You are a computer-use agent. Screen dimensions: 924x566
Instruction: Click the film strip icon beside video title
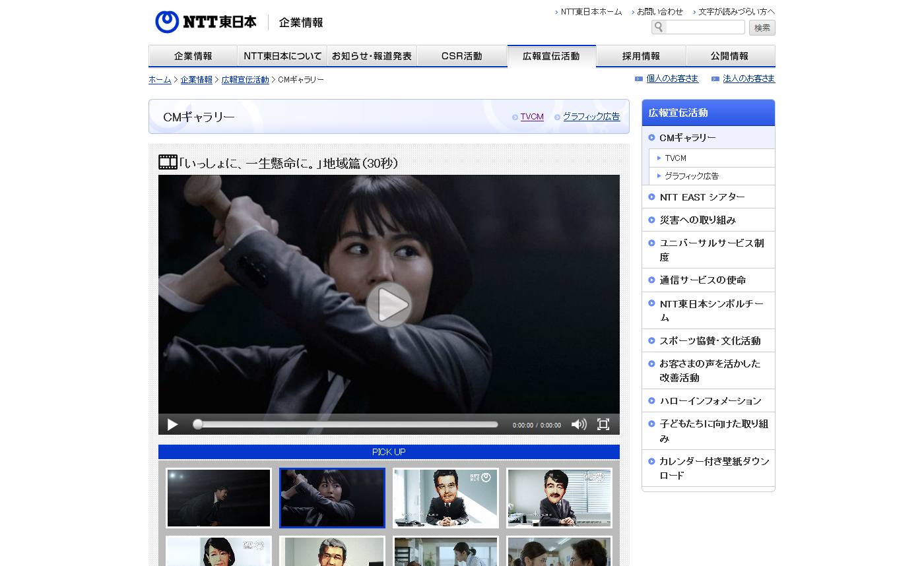168,162
